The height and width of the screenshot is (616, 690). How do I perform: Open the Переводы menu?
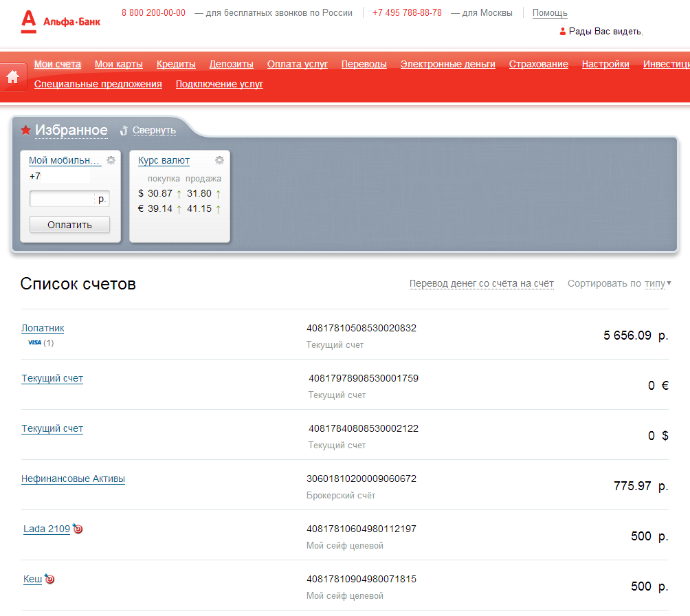pos(364,64)
